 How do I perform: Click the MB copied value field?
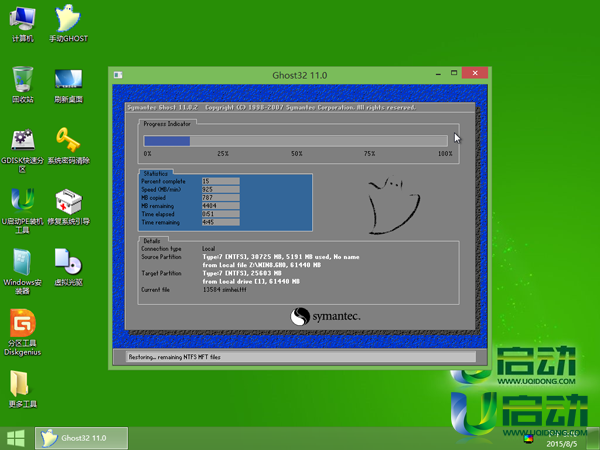tap(221, 198)
